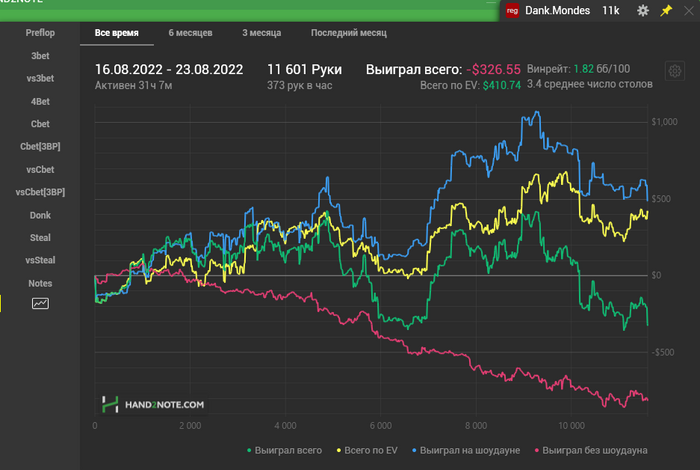This screenshot has height=470, width=700.
Task: Toggle the Всего по EV legend series
Action: [x=367, y=450]
